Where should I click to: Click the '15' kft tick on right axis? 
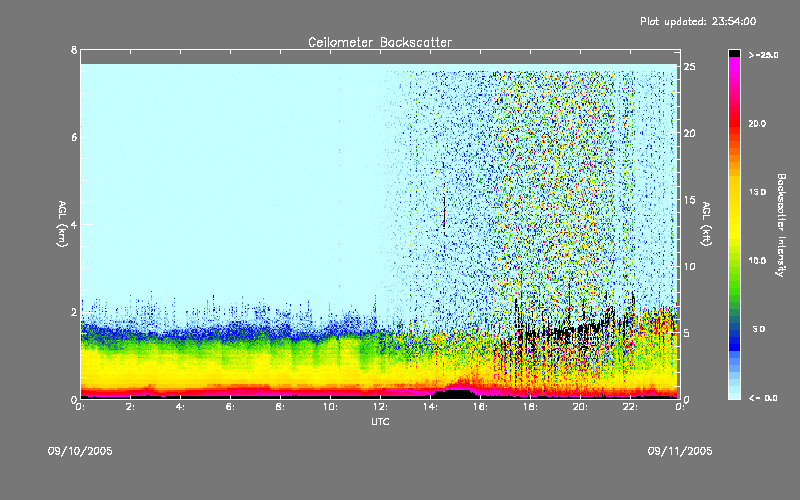pos(690,200)
